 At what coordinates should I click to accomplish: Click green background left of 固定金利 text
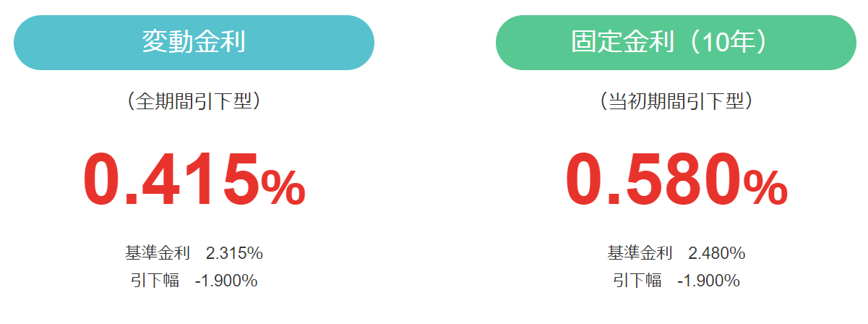click(535, 43)
